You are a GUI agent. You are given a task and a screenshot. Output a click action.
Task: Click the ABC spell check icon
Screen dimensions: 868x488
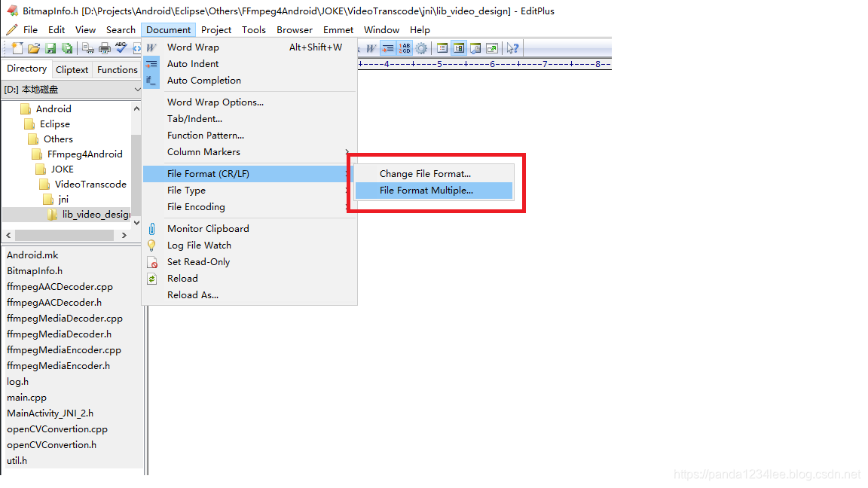point(121,48)
